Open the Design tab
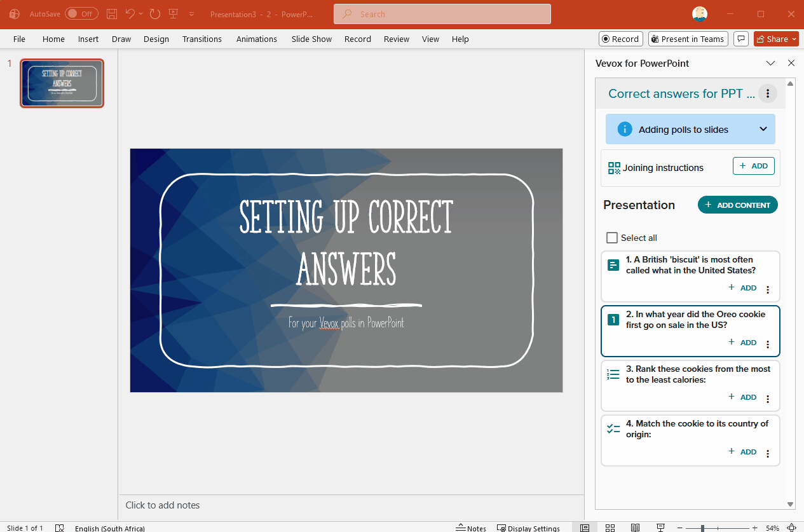Viewport: 804px width, 532px height. tap(156, 39)
